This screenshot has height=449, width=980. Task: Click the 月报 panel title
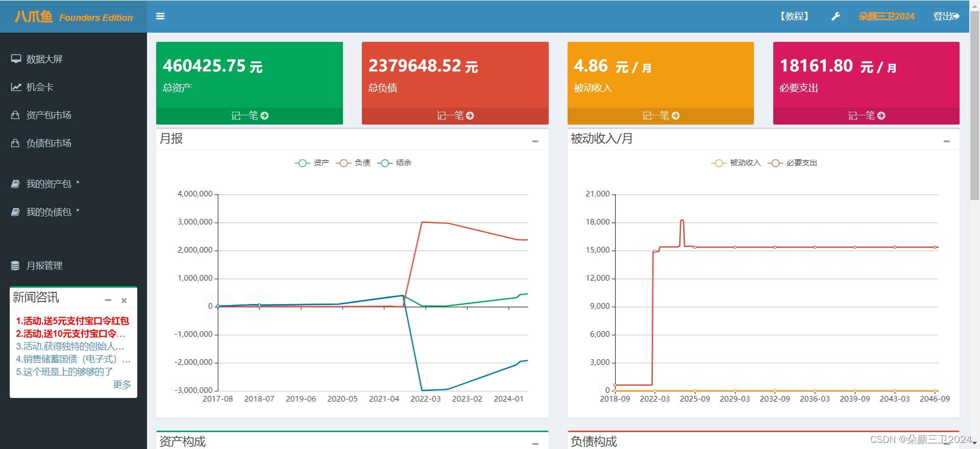(x=171, y=139)
